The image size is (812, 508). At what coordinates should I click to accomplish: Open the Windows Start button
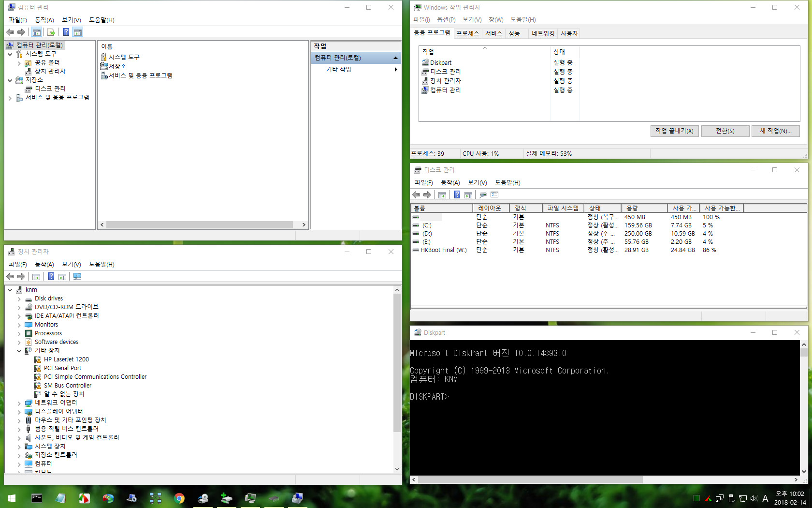pyautogui.click(x=12, y=498)
